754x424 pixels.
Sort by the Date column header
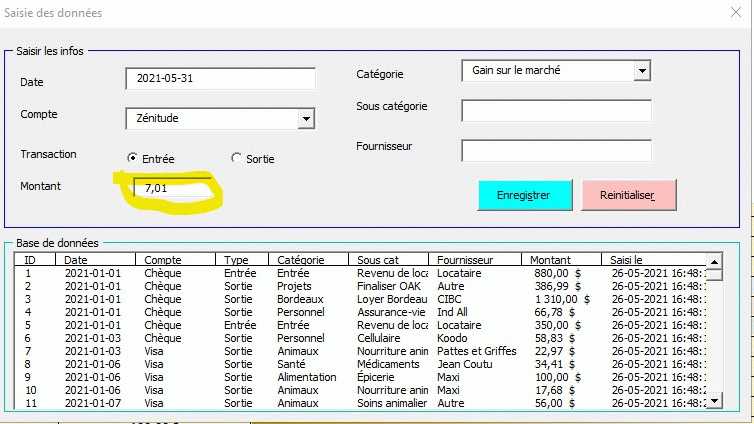click(x=97, y=260)
